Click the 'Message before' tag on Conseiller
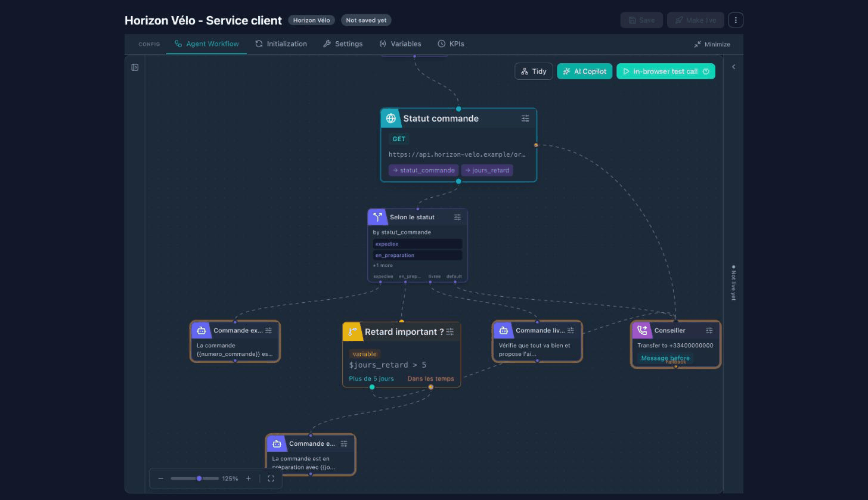Screen dimensions: 868x500 point(665,358)
